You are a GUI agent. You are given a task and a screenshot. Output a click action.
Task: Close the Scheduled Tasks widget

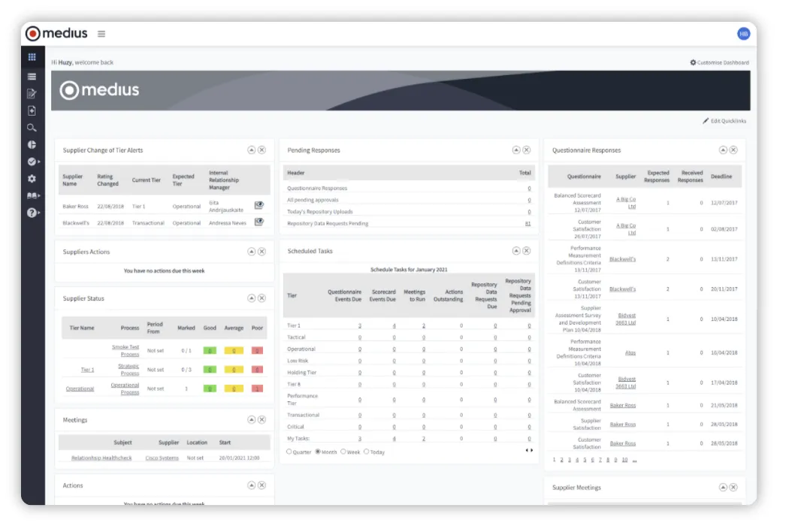[526, 251]
